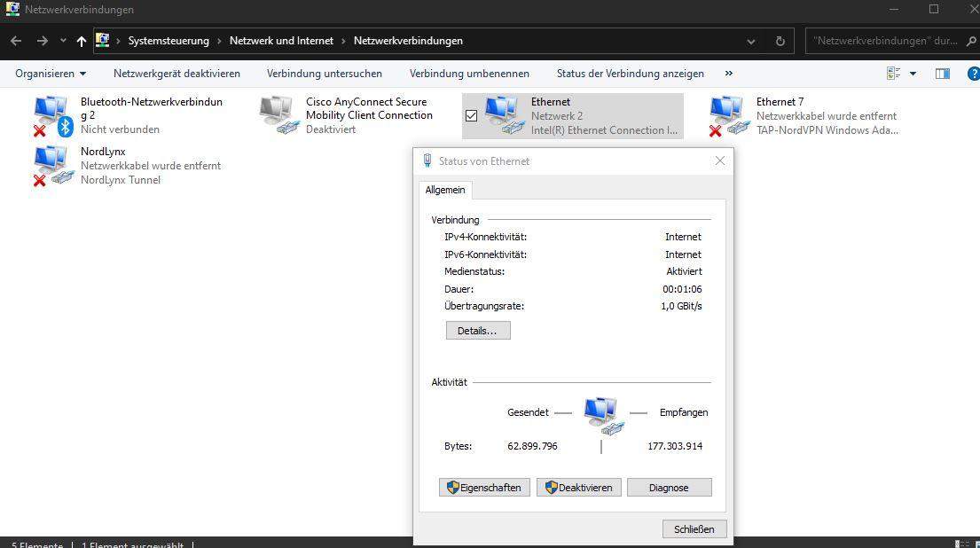This screenshot has height=548, width=980.
Task: Switch to the Allgemein tab
Action: click(x=445, y=189)
